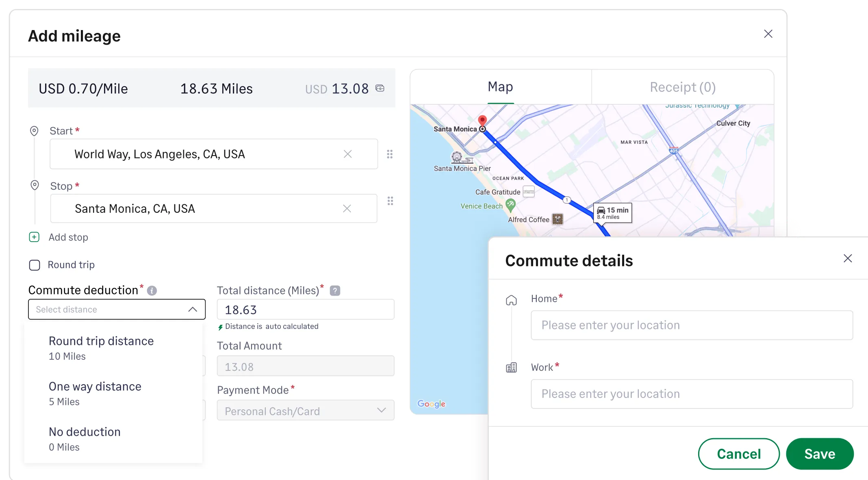
Task: Cancel the Commute details dialog
Action: pyautogui.click(x=738, y=454)
